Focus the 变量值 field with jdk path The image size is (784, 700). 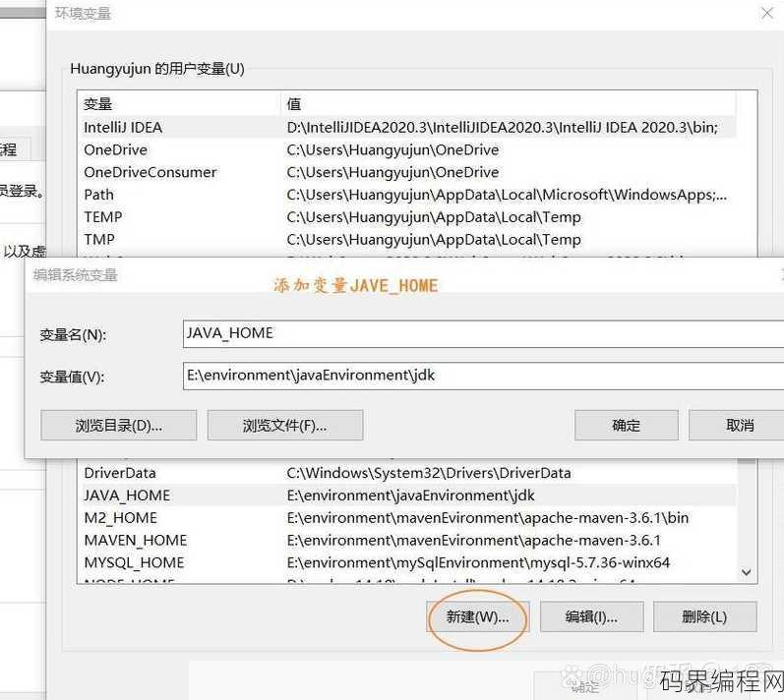pyautogui.click(x=484, y=376)
